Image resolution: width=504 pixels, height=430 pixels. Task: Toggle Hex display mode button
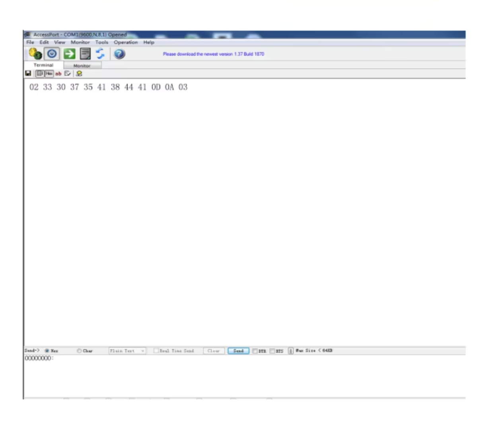(49, 74)
